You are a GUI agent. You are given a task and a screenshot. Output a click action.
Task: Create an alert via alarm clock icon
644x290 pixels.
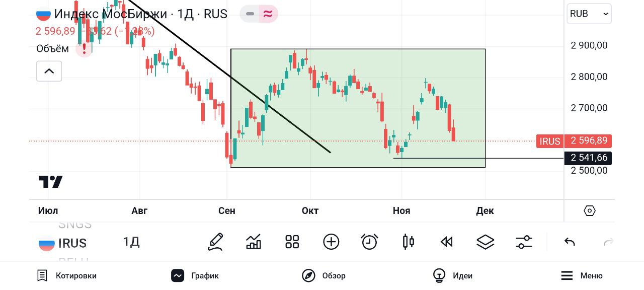coord(370,242)
